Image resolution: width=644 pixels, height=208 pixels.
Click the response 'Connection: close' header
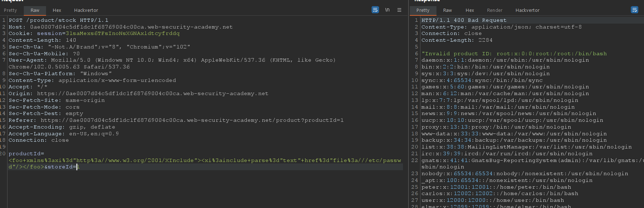point(452,33)
